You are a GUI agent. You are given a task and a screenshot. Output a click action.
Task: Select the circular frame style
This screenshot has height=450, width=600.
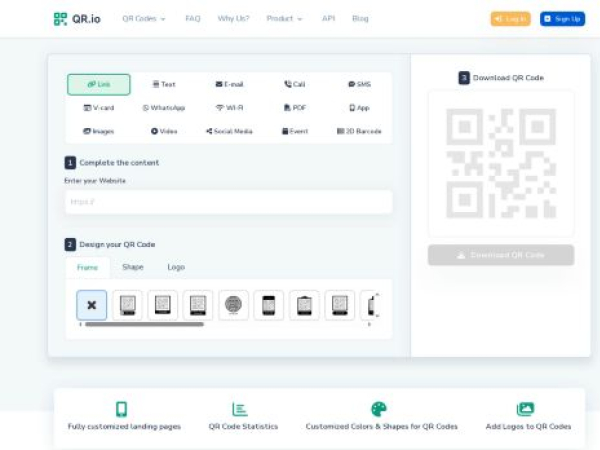[x=233, y=305]
